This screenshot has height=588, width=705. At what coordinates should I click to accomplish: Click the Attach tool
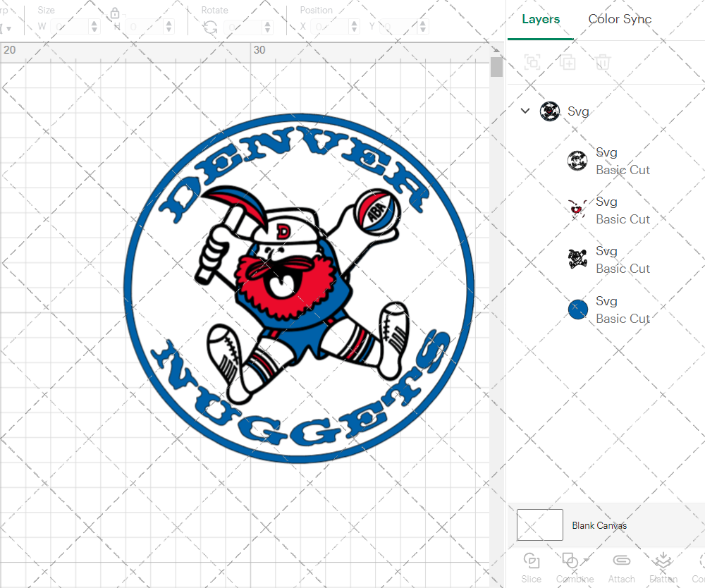point(621,568)
